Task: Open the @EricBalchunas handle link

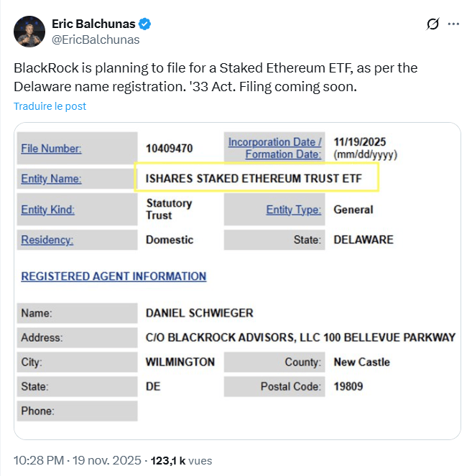Action: (x=96, y=39)
